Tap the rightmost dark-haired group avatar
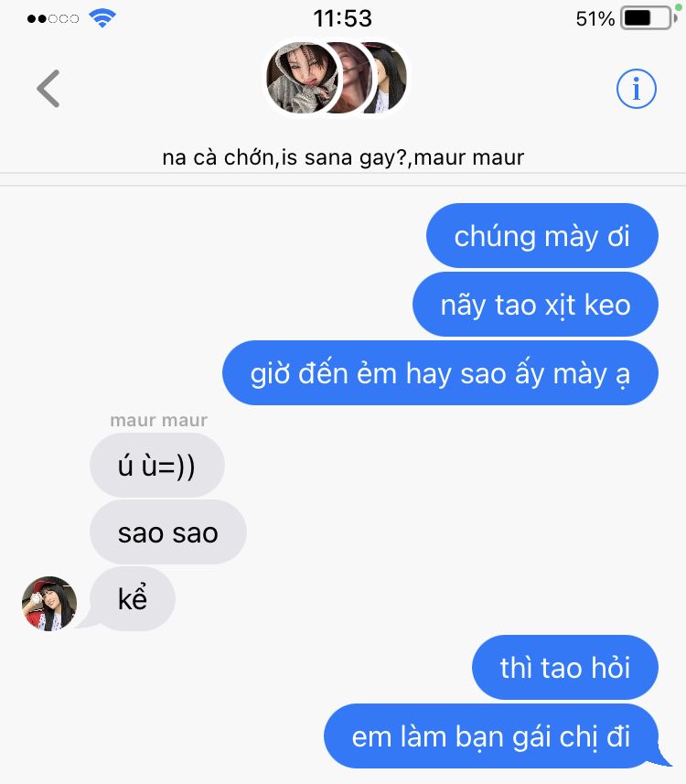The image size is (686, 784). (x=390, y=78)
